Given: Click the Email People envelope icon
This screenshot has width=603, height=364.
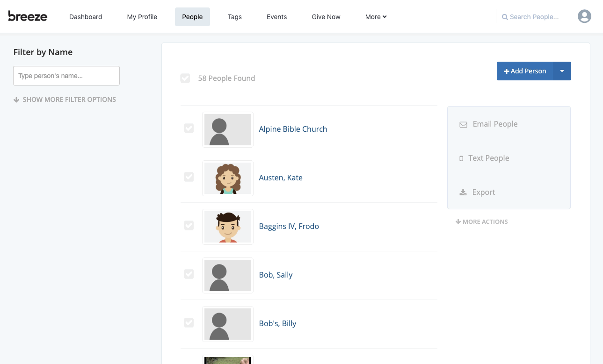Looking at the screenshot, I should coord(463,124).
